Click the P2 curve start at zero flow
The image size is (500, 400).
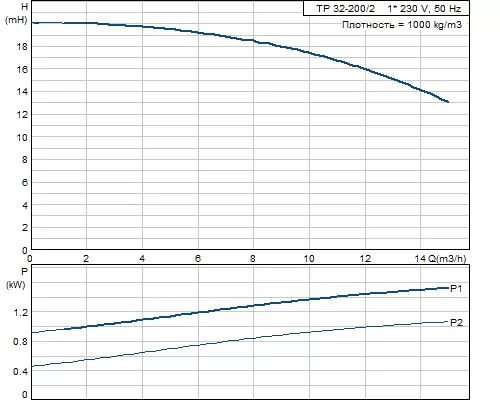click(x=33, y=366)
